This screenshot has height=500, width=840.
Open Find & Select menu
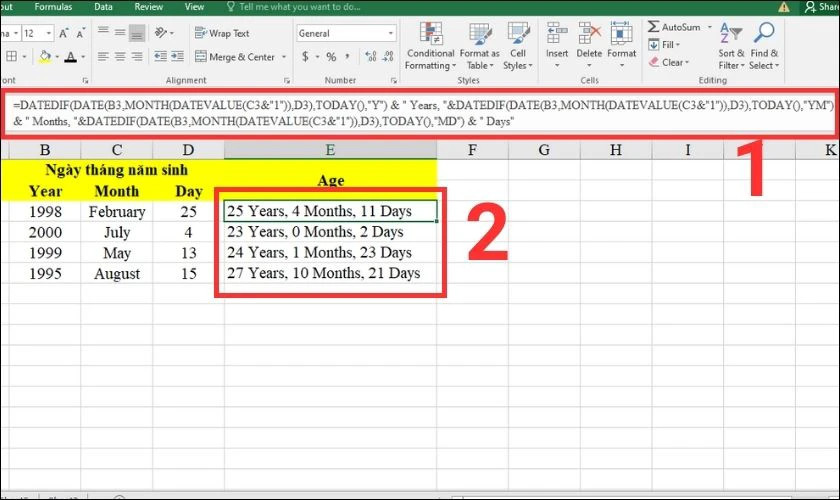[764, 46]
